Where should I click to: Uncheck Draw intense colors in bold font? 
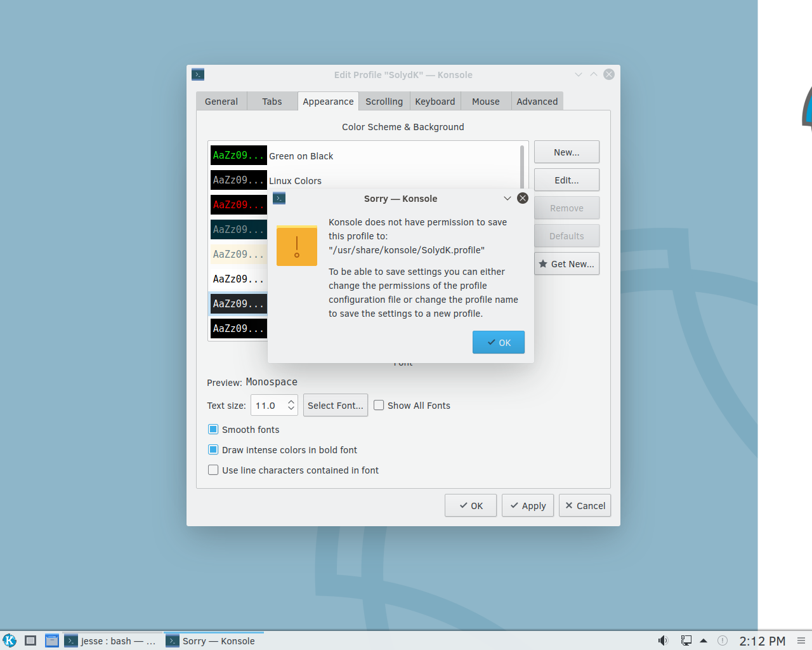pyautogui.click(x=213, y=449)
